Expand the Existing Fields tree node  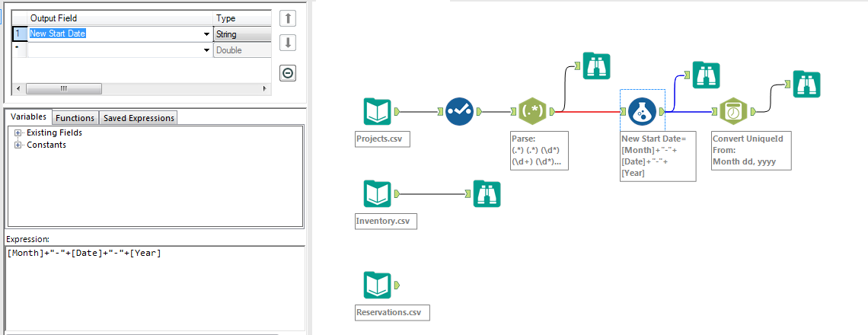pyautogui.click(x=18, y=133)
